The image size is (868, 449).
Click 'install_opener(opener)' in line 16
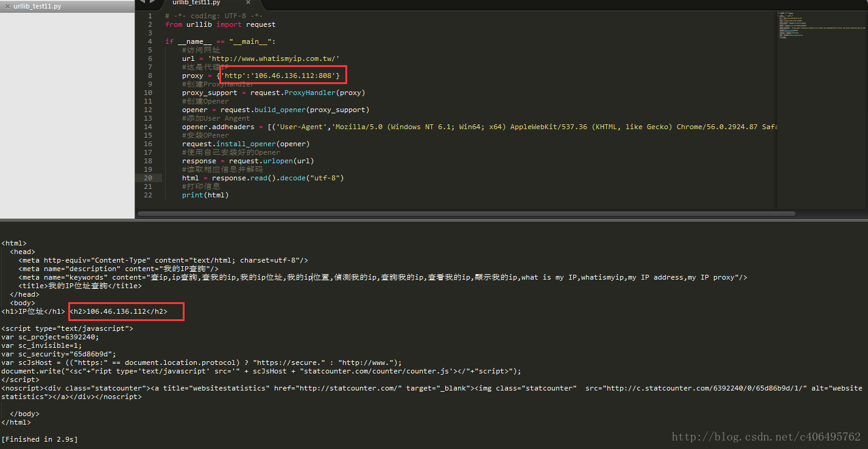pyautogui.click(x=263, y=144)
